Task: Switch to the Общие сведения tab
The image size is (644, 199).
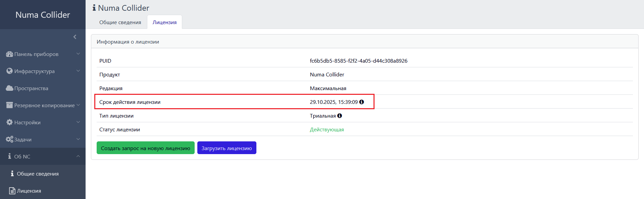Action: click(x=120, y=22)
